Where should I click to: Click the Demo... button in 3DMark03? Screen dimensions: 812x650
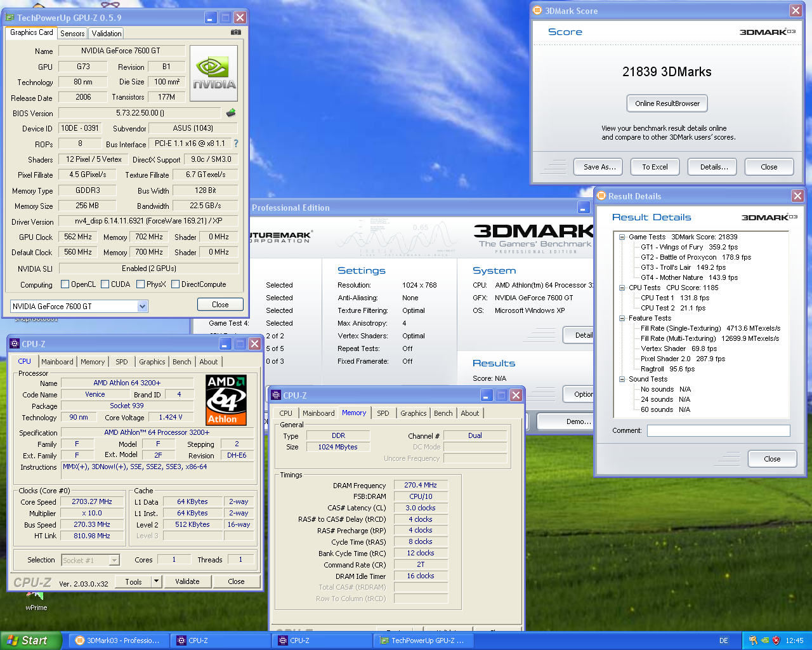pos(566,421)
